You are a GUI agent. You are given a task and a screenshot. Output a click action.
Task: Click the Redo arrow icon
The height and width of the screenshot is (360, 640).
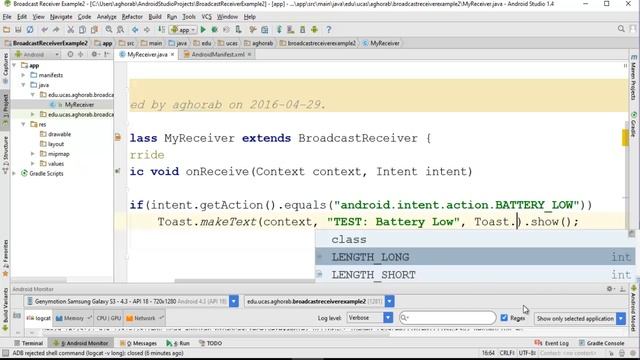56,29
